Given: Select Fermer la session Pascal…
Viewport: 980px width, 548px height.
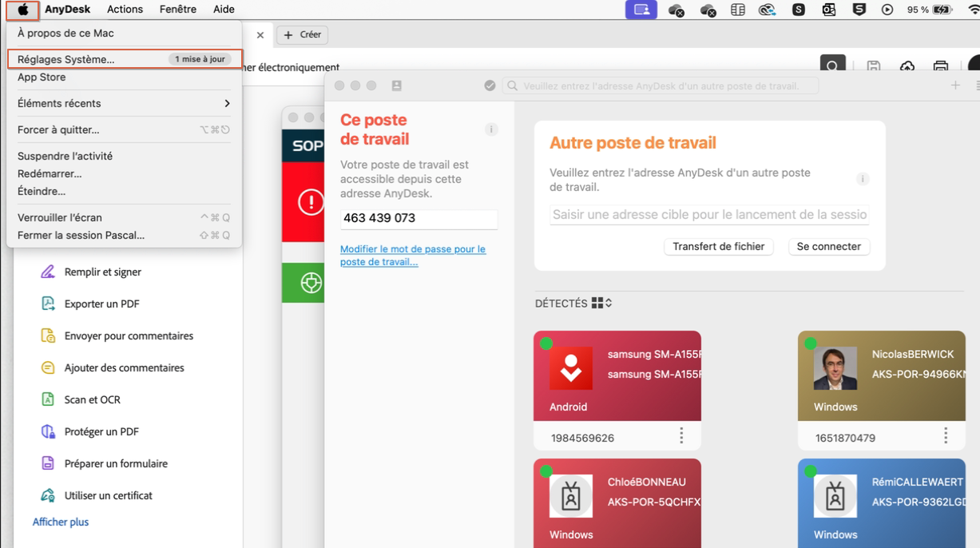Looking at the screenshot, I should (124, 235).
